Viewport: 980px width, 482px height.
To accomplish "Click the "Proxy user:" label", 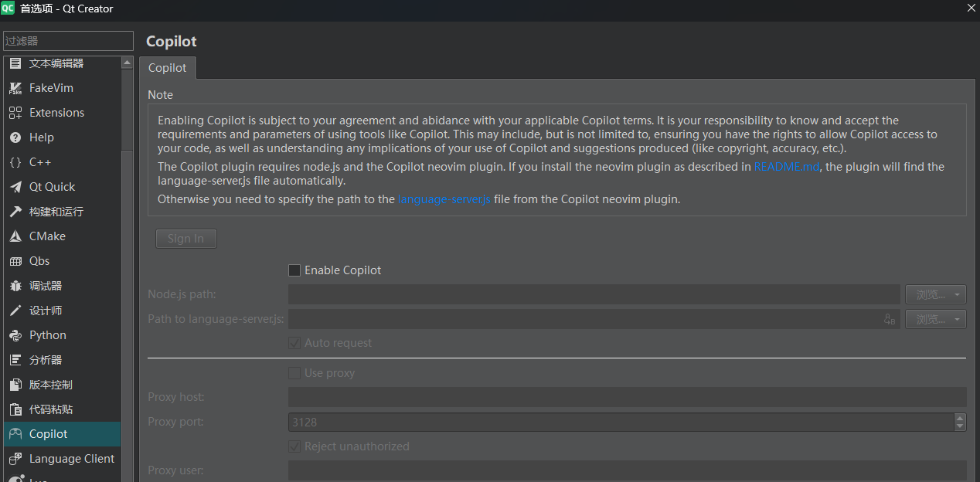I will point(176,470).
